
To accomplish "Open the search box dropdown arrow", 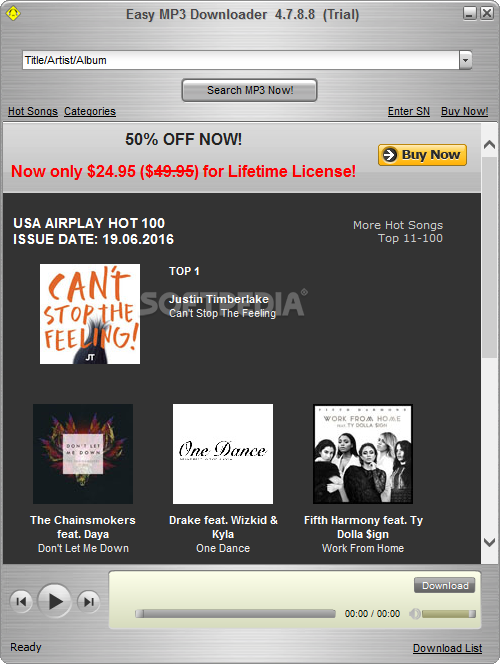I will [x=465, y=60].
